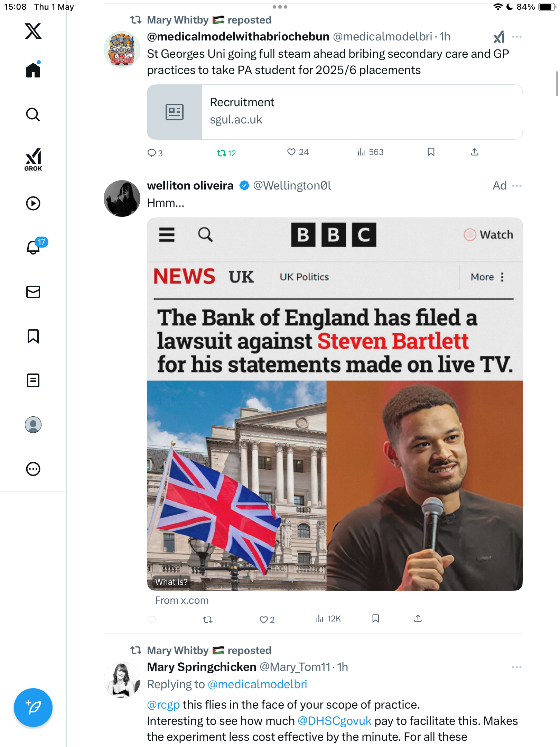The height and width of the screenshot is (747, 560).
Task: Open @medicalmodelbri mention in reply
Action: (258, 684)
